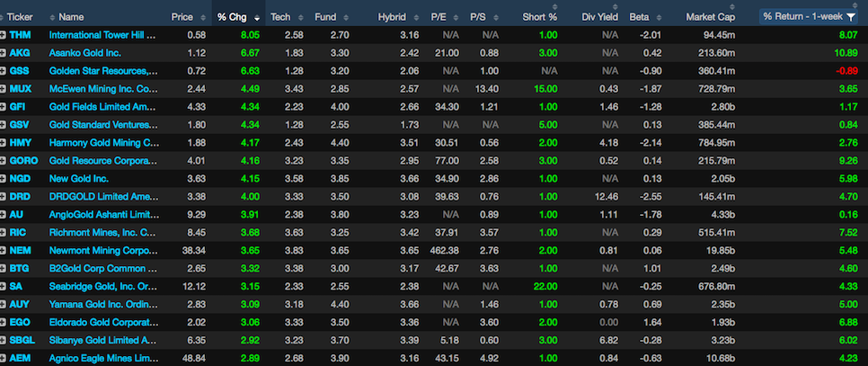The height and width of the screenshot is (366, 868).
Task: Open NEM ticker link
Action: [20, 250]
